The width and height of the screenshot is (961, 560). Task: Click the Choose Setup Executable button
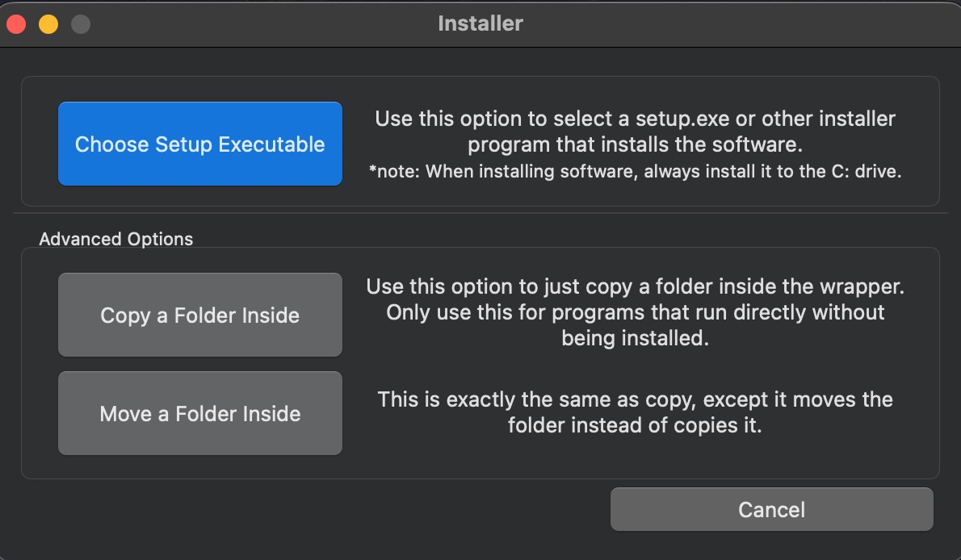(199, 144)
